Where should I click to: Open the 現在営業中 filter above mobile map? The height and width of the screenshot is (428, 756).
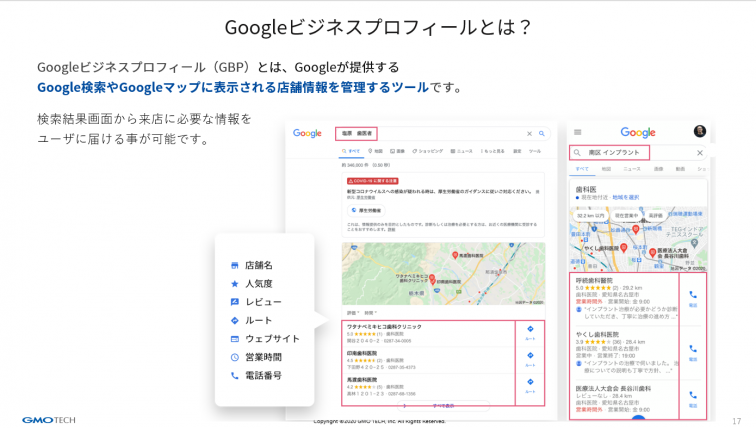click(x=624, y=214)
